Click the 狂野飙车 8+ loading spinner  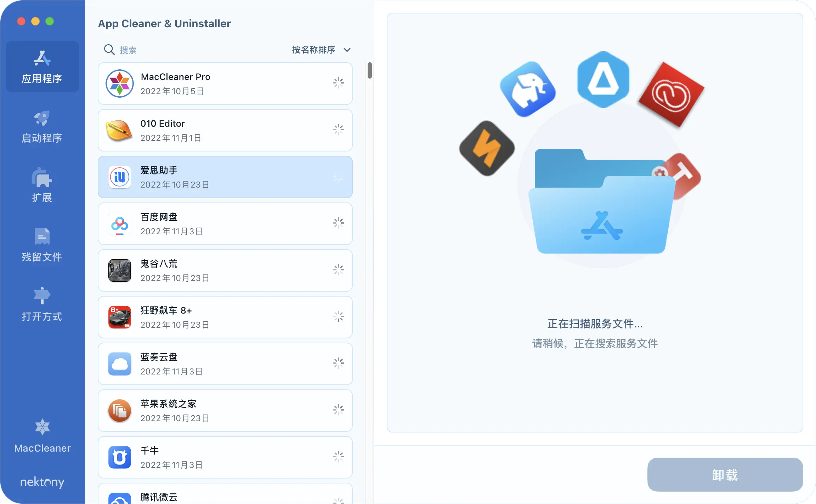point(339,316)
